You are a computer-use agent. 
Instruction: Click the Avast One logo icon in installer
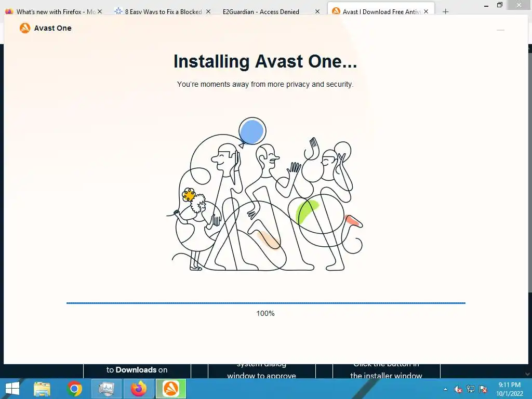click(x=25, y=28)
